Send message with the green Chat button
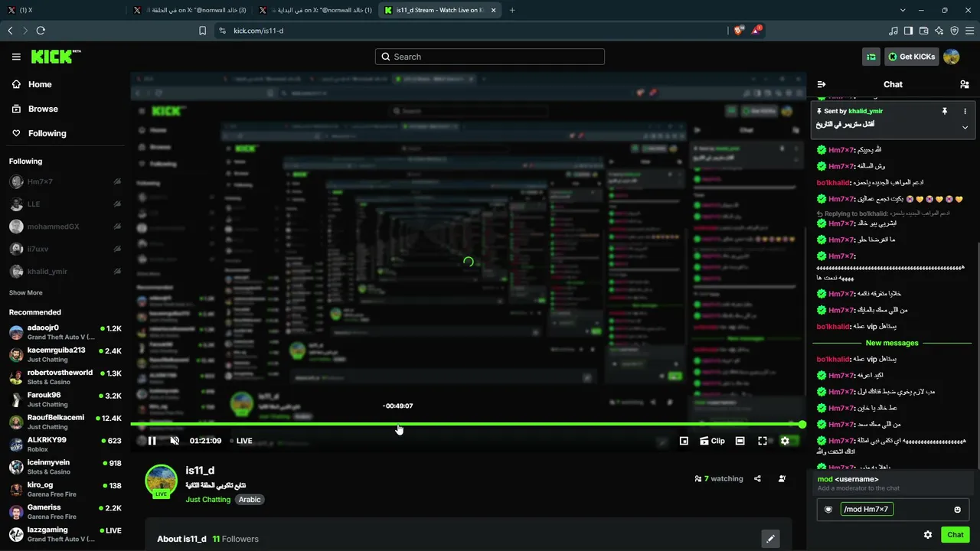Image resolution: width=980 pixels, height=551 pixels. pyautogui.click(x=955, y=535)
